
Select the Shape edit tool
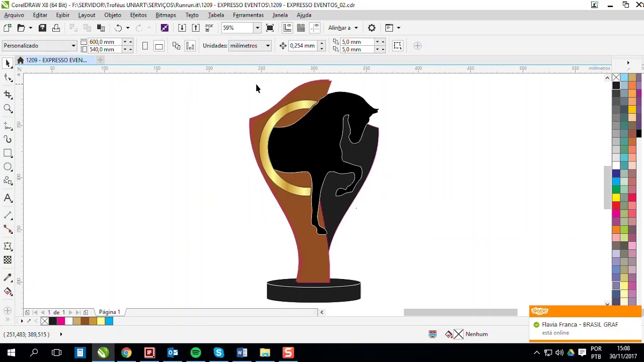coord(8,78)
